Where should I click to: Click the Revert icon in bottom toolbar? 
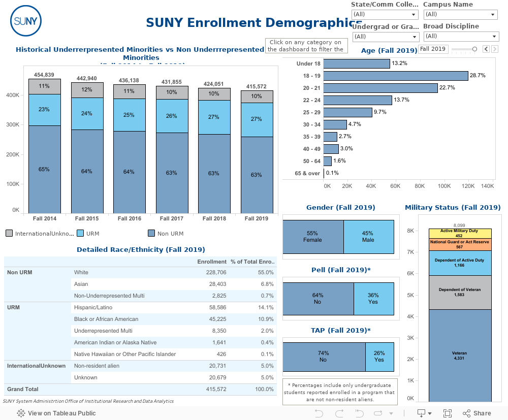coord(359,413)
